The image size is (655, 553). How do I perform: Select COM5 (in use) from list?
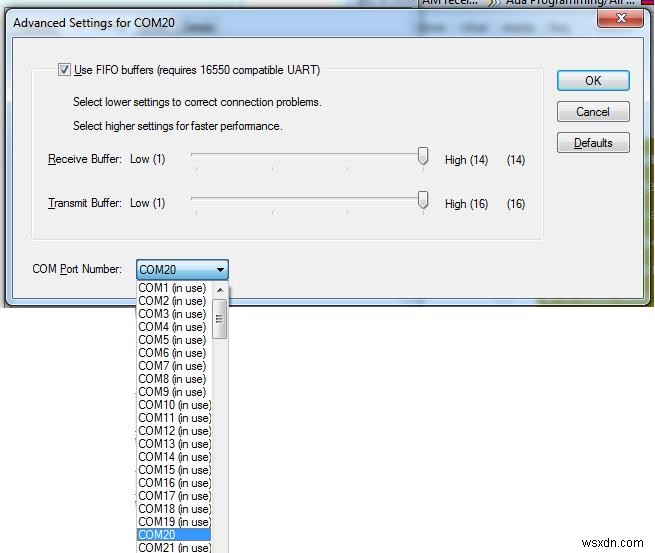point(174,340)
